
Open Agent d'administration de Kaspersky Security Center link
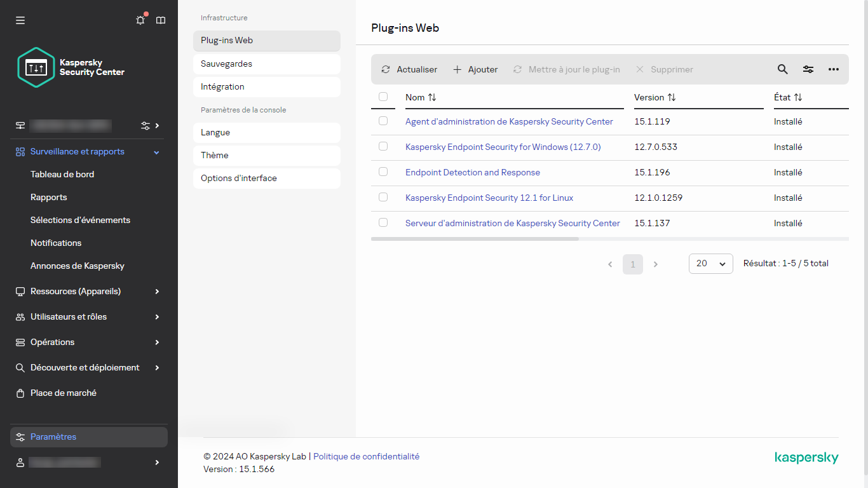point(509,121)
